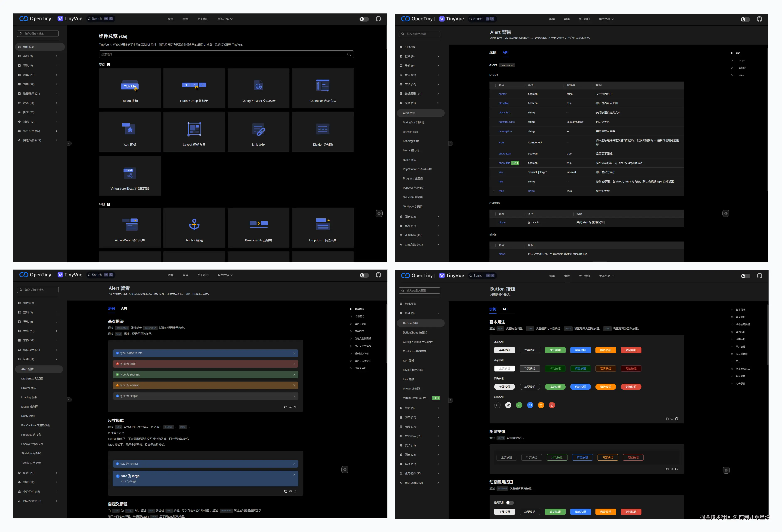Copy code of the alert types demo
Image resolution: width=782 pixels, height=532 pixels.
click(286, 408)
